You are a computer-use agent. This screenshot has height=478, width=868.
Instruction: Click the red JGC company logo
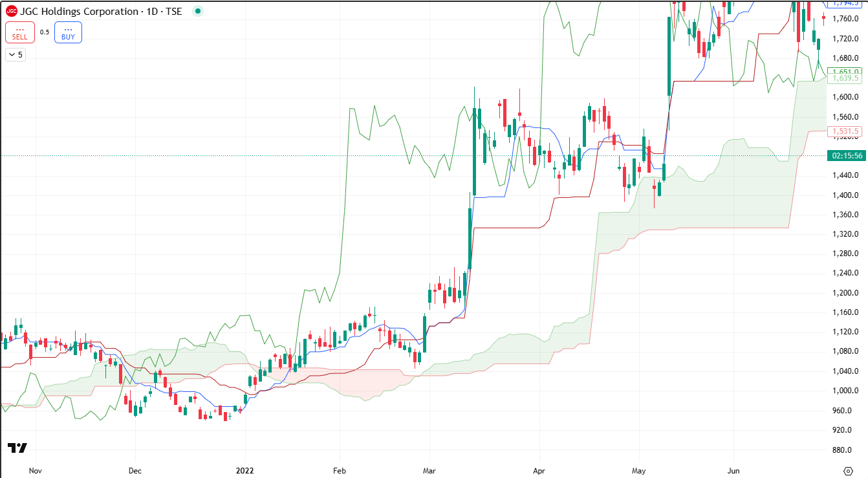click(12, 11)
